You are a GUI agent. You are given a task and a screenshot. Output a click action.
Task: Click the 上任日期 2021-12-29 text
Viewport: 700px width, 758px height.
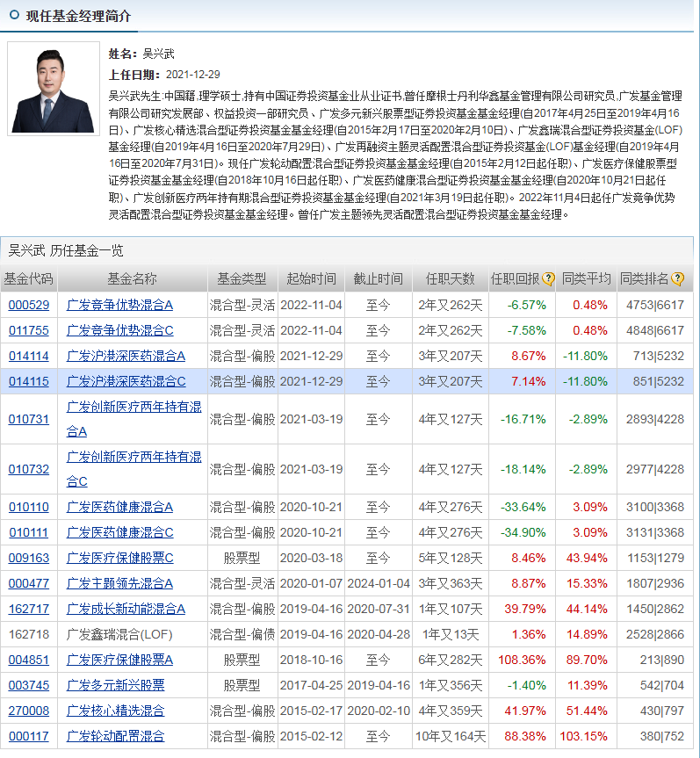tap(164, 75)
